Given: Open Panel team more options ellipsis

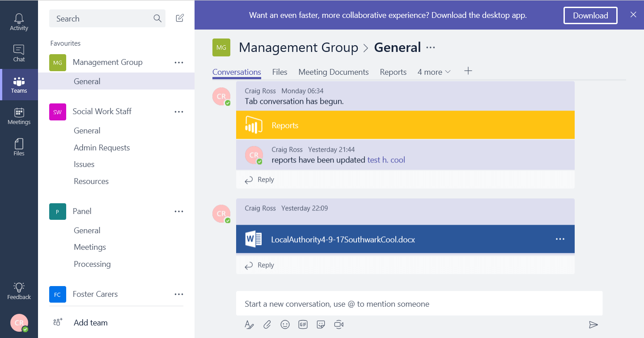Looking at the screenshot, I should [179, 211].
